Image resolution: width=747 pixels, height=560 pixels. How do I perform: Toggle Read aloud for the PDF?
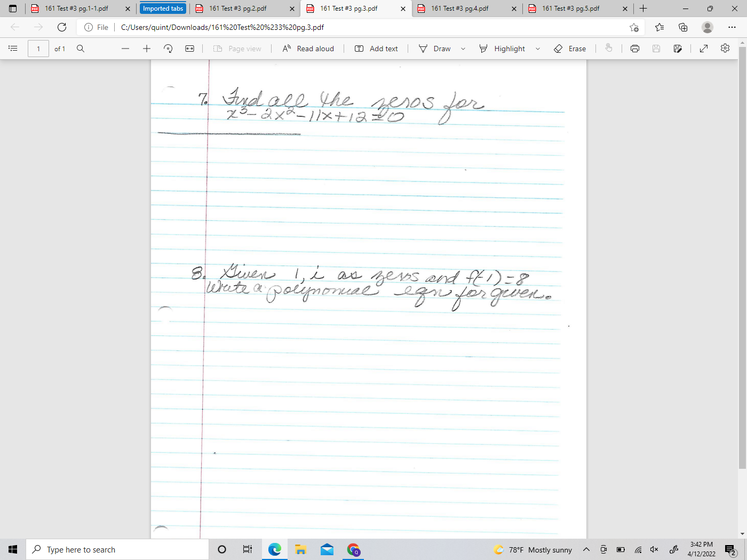pyautogui.click(x=308, y=49)
